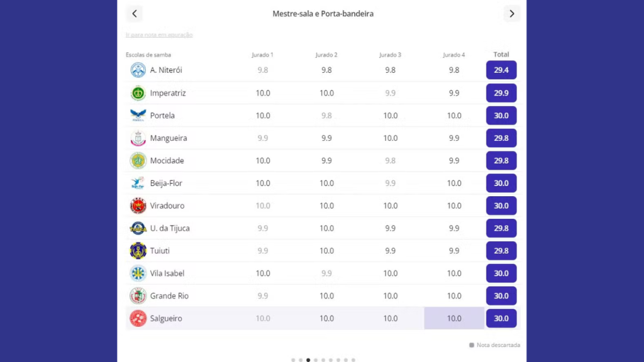Select the Viradouro red emblem
Image resolution: width=644 pixels, height=362 pixels.
(138, 206)
